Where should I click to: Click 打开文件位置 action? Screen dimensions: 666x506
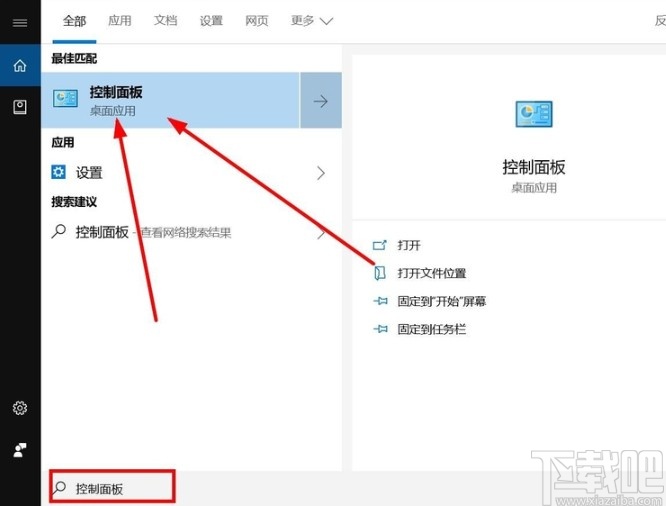click(432, 273)
